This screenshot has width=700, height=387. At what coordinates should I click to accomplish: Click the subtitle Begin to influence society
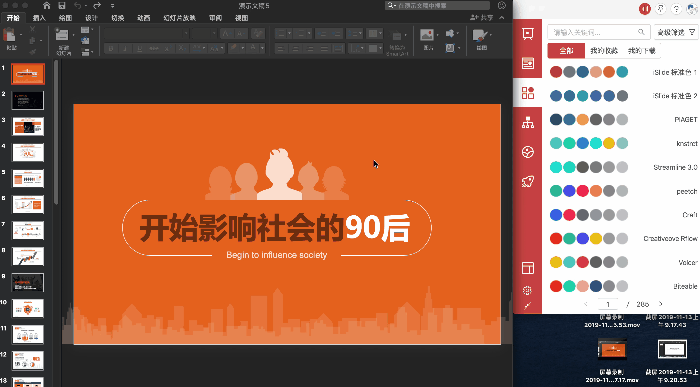point(276,255)
